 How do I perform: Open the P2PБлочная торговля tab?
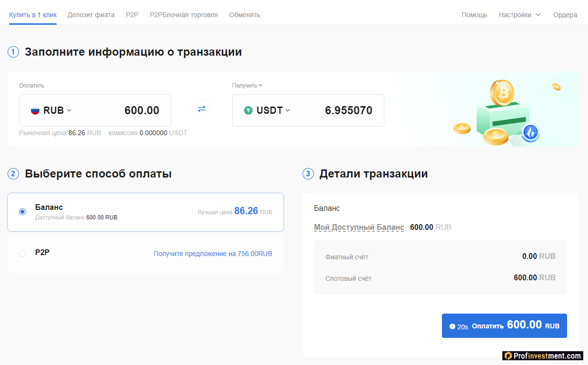point(184,15)
